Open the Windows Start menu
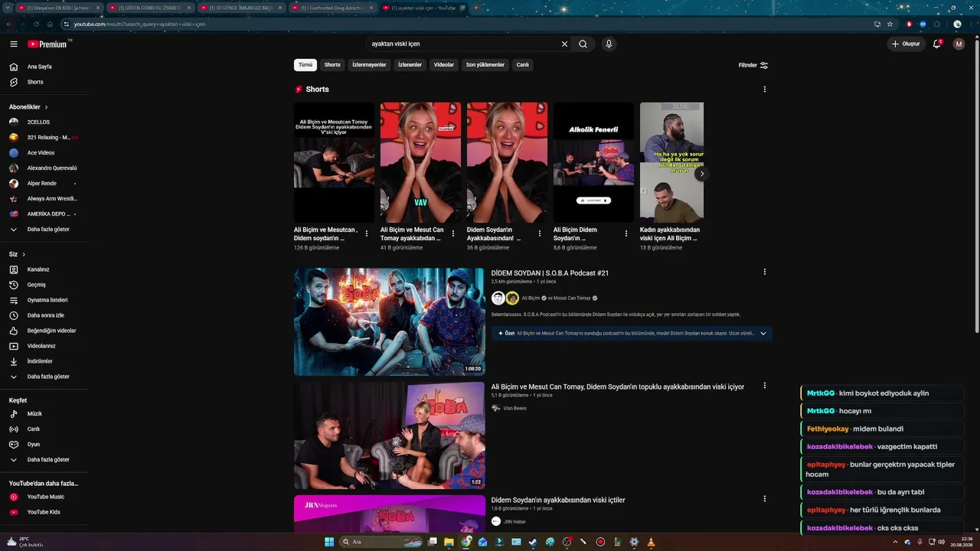The image size is (980, 551). point(329,542)
